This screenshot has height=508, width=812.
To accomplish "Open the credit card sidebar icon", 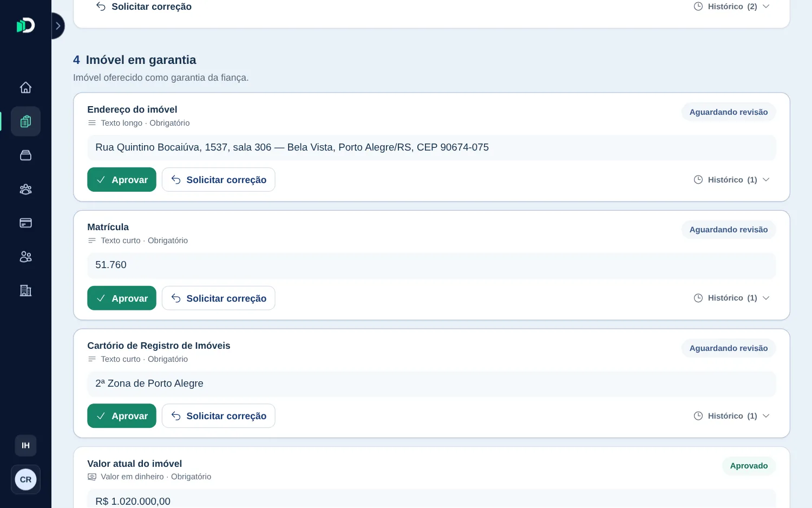I will pos(25,223).
